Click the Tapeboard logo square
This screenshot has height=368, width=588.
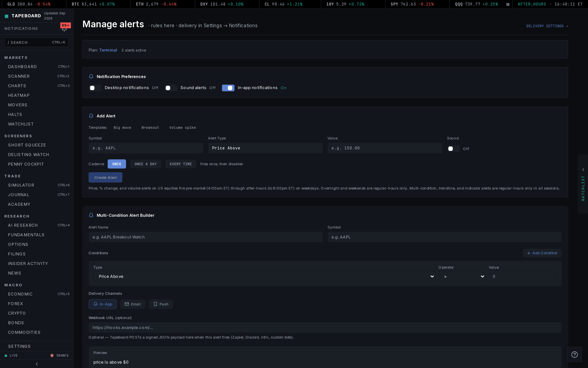pyautogui.click(x=7, y=16)
